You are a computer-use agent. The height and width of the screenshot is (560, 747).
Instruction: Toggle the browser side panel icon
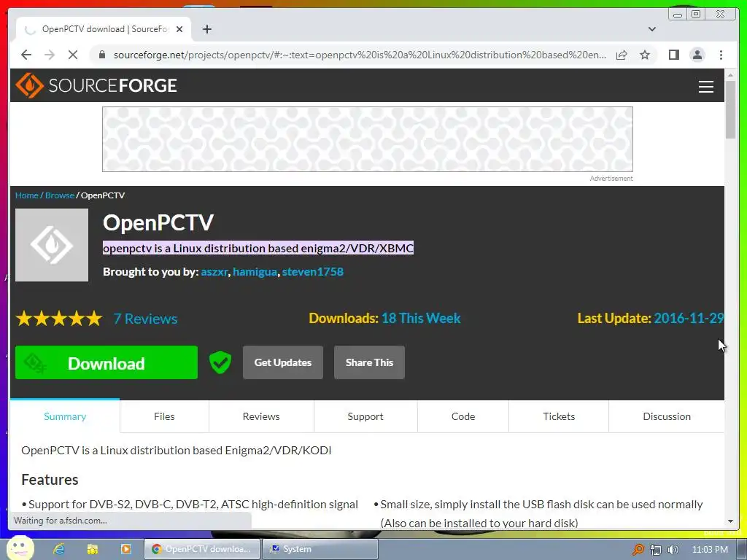(673, 55)
